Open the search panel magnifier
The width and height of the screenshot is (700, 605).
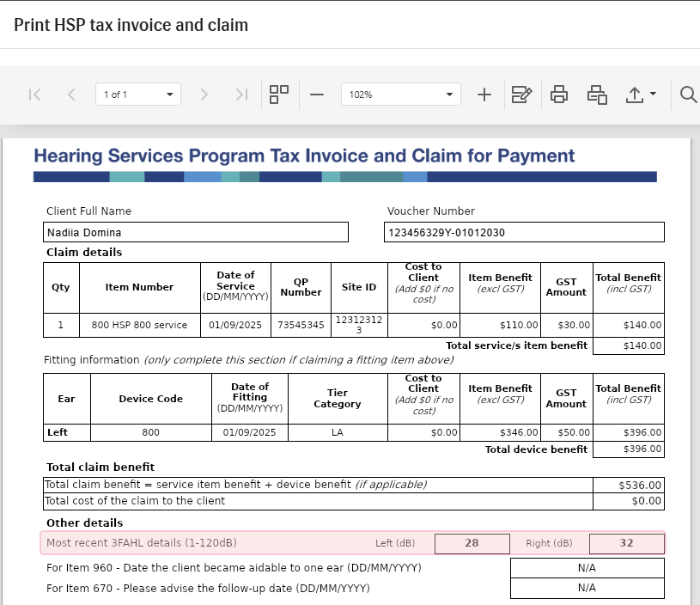(x=688, y=95)
